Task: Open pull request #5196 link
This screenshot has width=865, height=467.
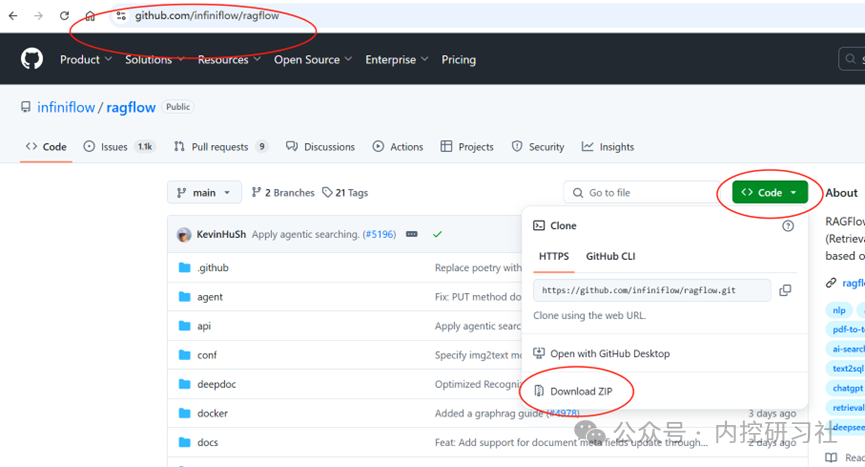Action: pos(380,234)
